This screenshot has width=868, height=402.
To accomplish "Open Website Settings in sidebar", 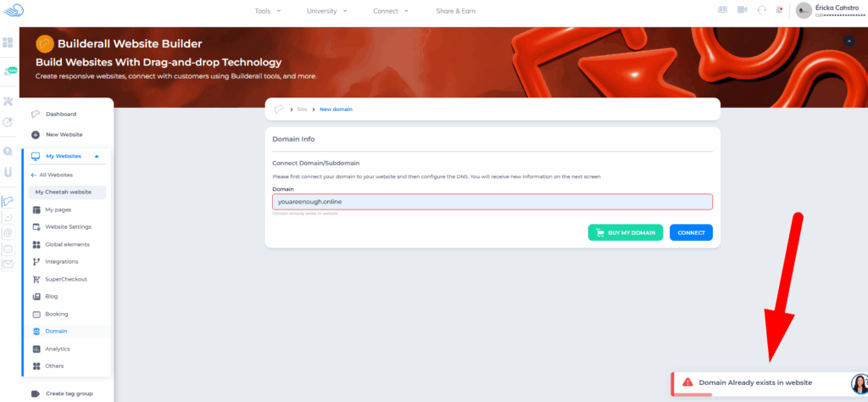I will (68, 226).
